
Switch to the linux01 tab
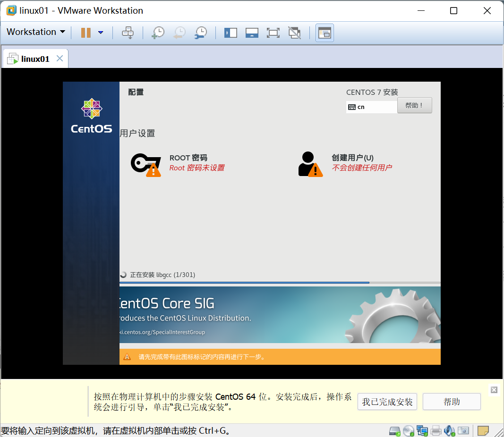(35, 59)
